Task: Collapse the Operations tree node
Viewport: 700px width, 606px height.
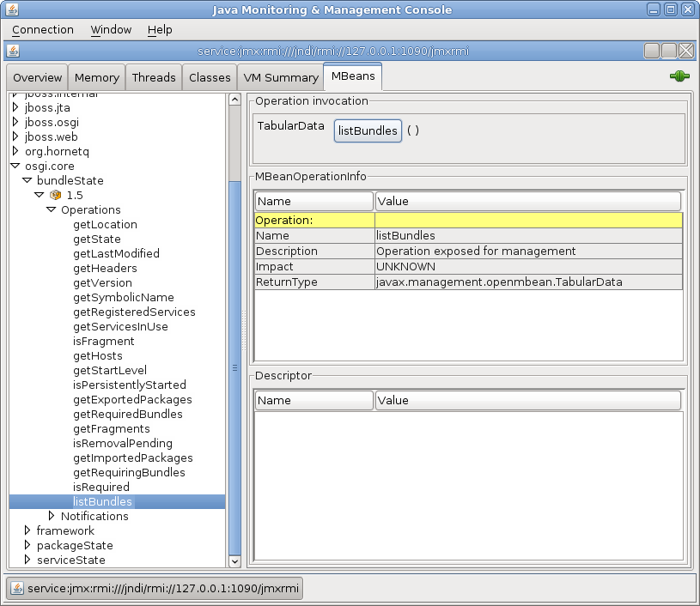Action: [x=50, y=209]
